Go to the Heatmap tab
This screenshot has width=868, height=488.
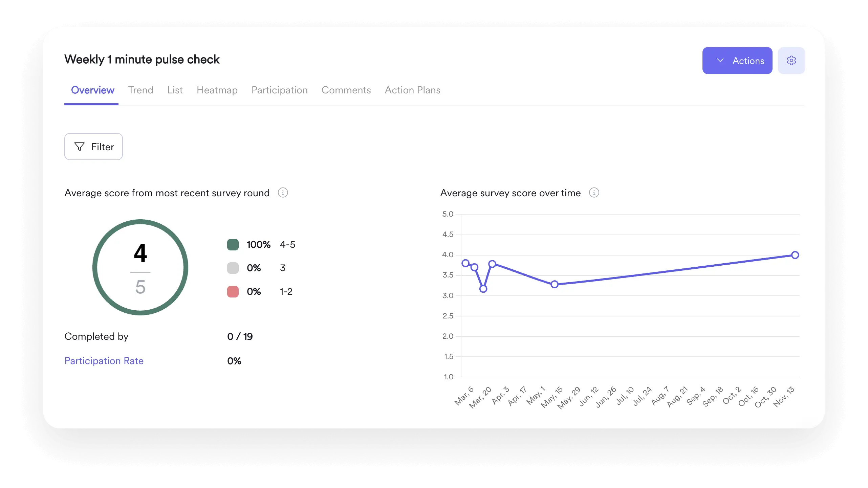click(217, 90)
